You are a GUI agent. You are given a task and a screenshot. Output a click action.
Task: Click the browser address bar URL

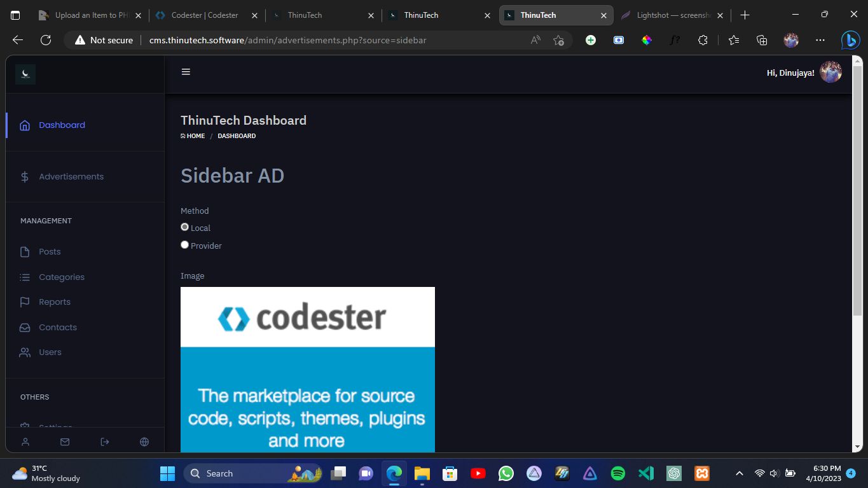(287, 40)
